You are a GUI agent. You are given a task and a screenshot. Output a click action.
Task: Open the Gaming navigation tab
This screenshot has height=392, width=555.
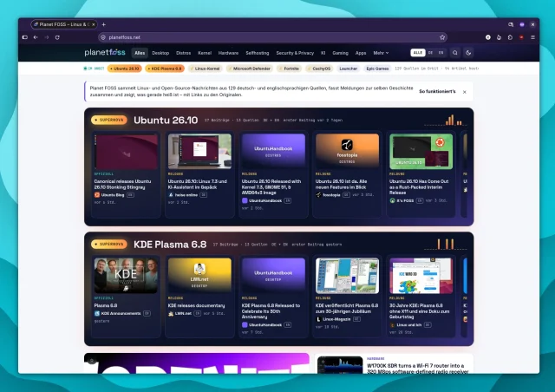[340, 53]
